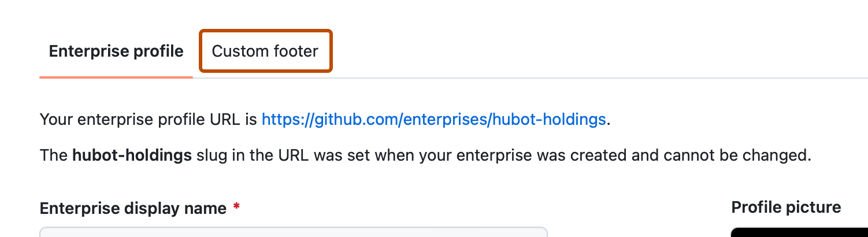Click the orange underline beneath Enterprise profile
This screenshot has height=237, width=868.
point(116,76)
